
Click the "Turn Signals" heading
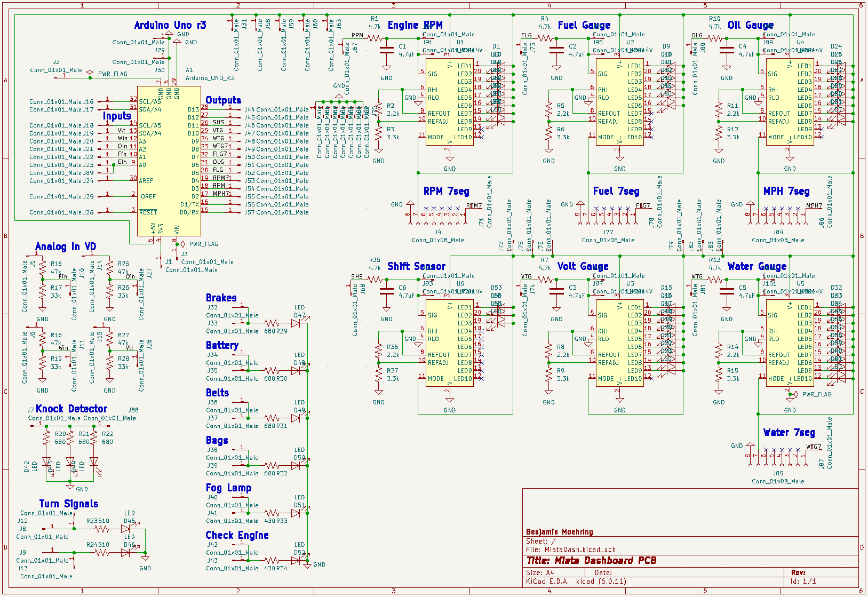pos(69,504)
